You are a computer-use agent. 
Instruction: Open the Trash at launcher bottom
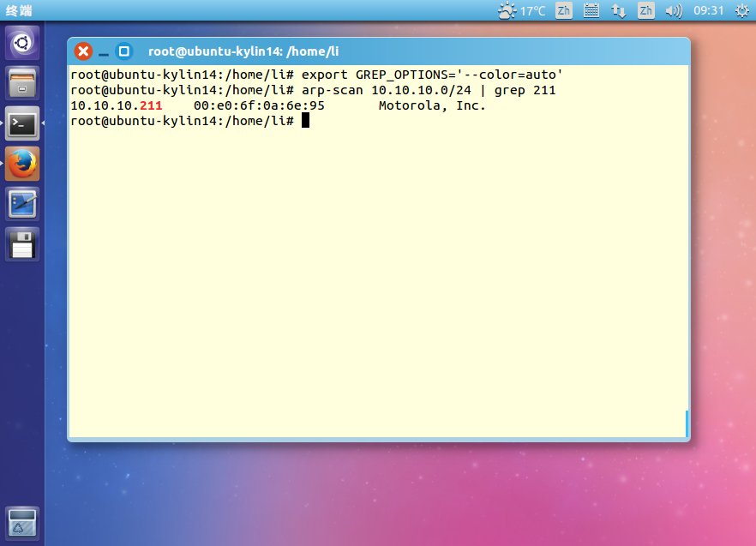tap(22, 524)
